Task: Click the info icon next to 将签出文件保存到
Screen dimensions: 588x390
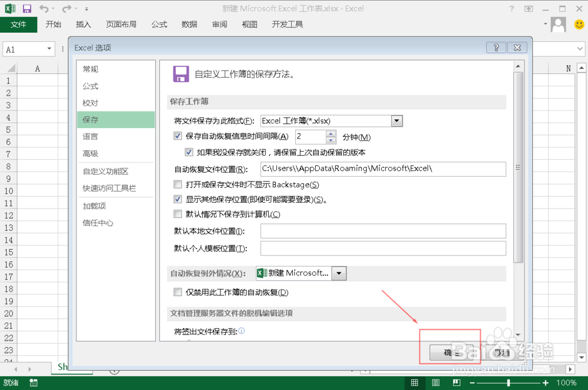Action: [242, 331]
